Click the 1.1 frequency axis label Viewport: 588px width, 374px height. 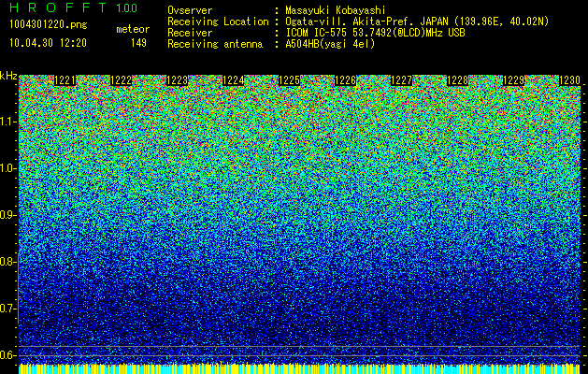pyautogui.click(x=7, y=122)
